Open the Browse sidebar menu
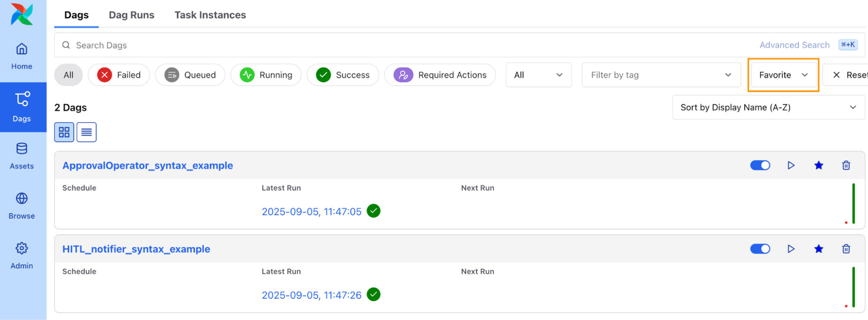This screenshot has height=320, width=868. click(22, 206)
